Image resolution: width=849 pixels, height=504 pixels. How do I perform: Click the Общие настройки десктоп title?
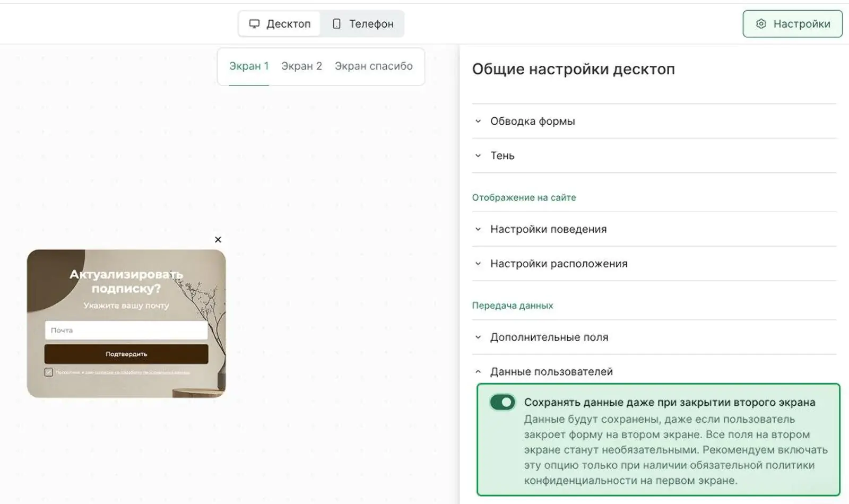coord(574,69)
